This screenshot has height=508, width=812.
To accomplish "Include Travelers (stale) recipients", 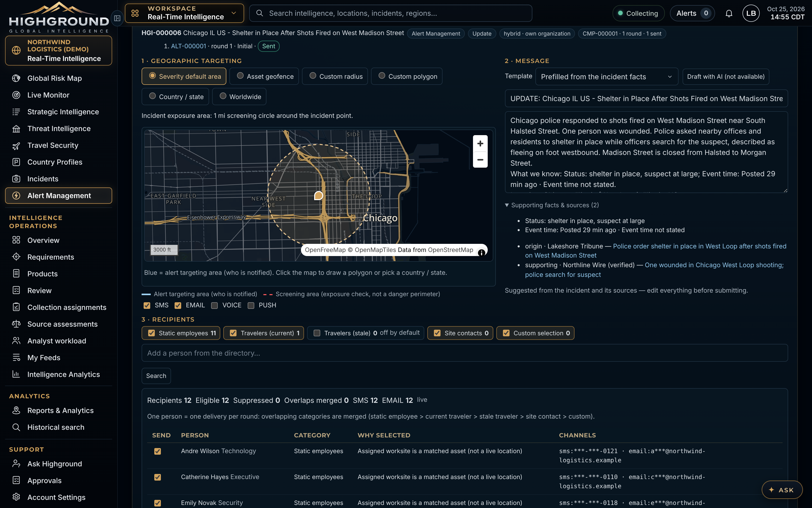I will coord(317,333).
